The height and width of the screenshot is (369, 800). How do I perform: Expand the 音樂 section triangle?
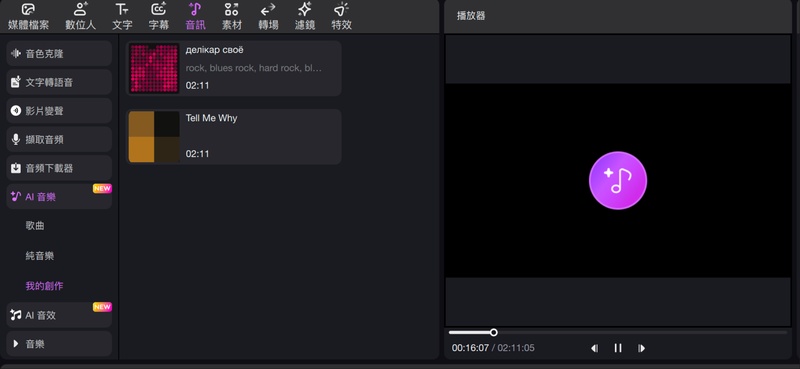point(16,344)
